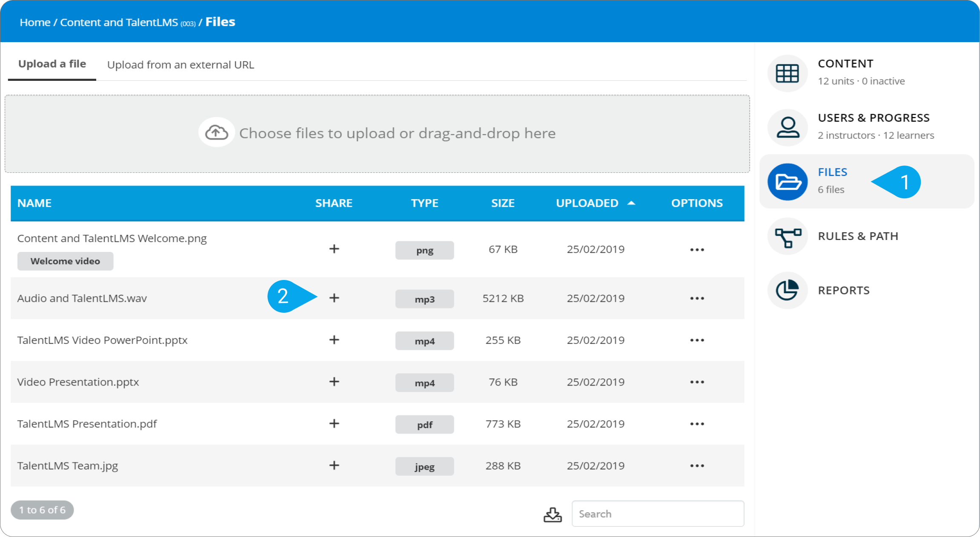Sort the table by SIZE column
This screenshot has height=537, width=980.
tap(503, 203)
